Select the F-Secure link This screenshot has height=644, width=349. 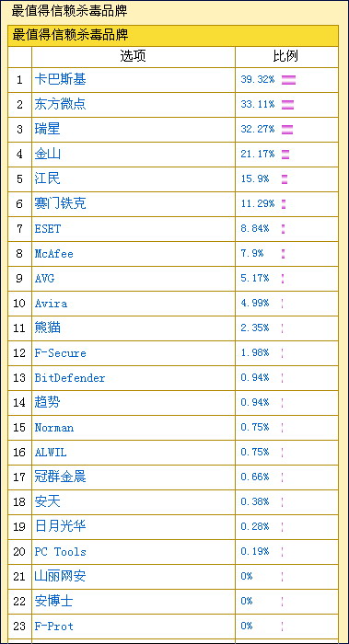(60, 353)
